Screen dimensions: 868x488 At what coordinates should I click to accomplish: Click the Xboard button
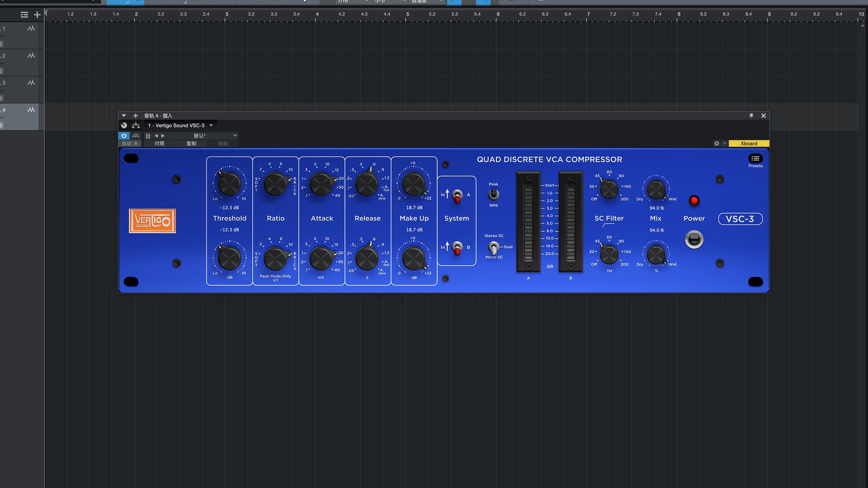749,143
